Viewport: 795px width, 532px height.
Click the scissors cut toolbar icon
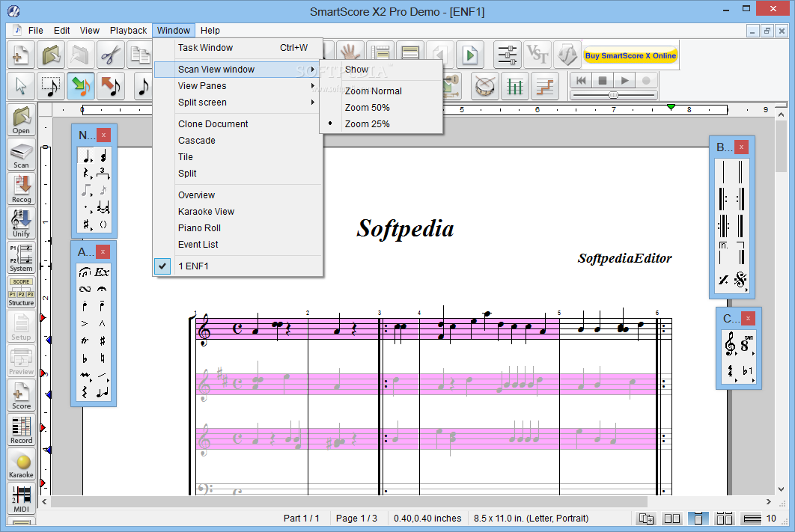click(x=111, y=55)
